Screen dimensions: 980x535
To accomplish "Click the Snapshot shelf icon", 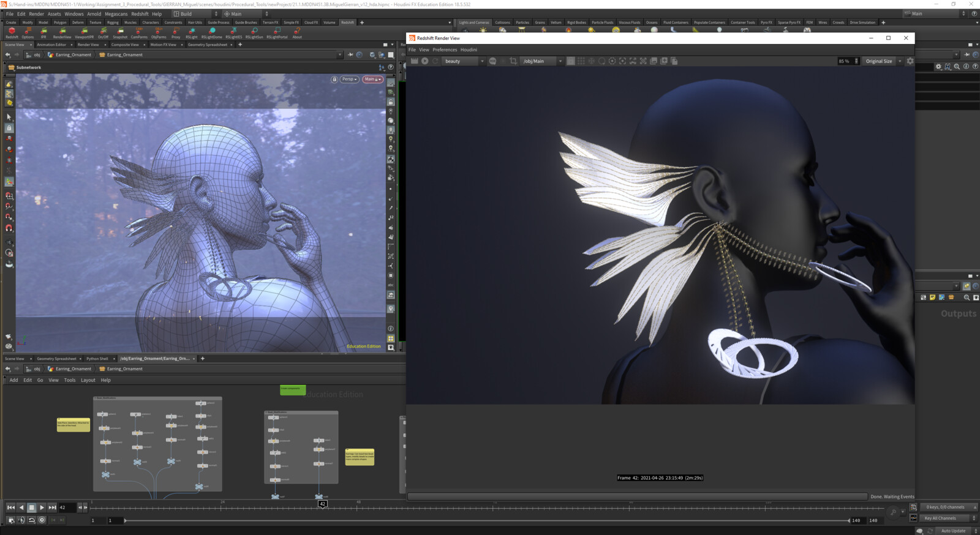I will [120, 32].
